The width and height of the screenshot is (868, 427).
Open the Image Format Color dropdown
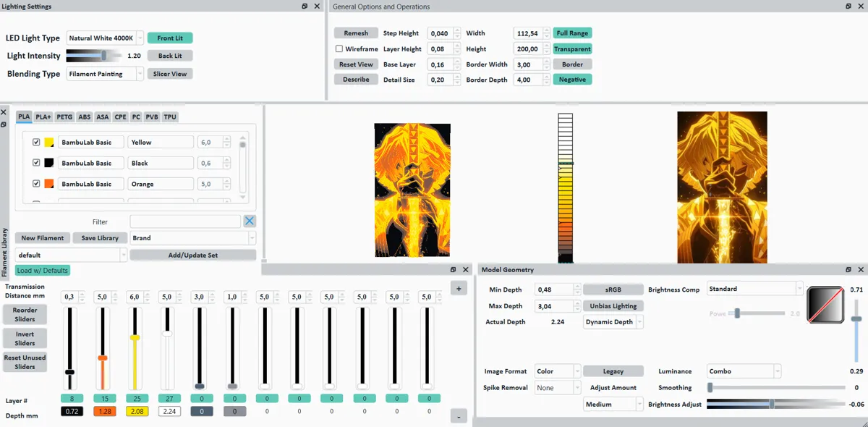(x=557, y=371)
